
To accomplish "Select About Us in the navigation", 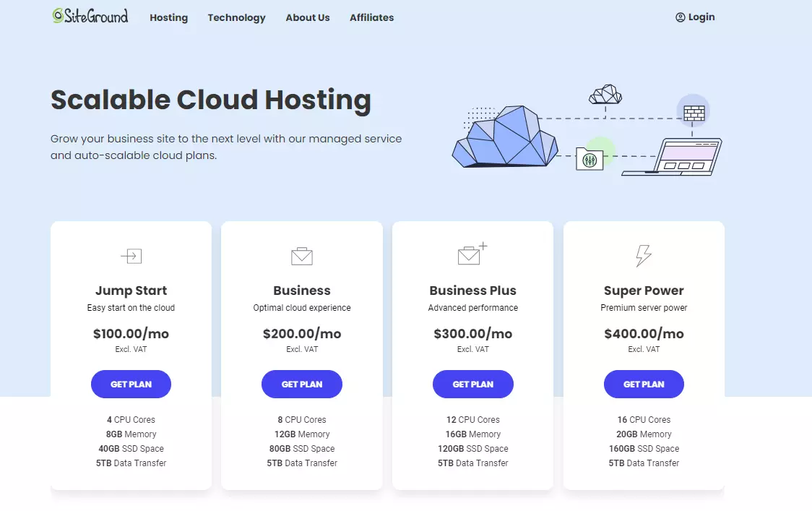I will click(308, 17).
